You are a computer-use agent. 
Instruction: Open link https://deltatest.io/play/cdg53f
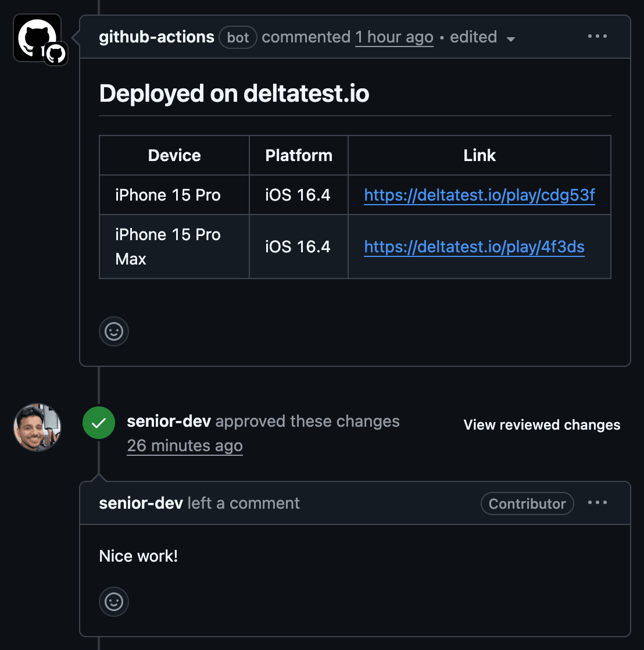pyautogui.click(x=480, y=195)
